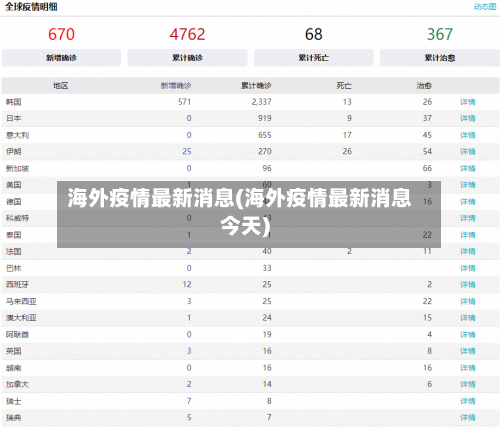
Task: Open 详情 for the 日本 row
Action: (468, 118)
